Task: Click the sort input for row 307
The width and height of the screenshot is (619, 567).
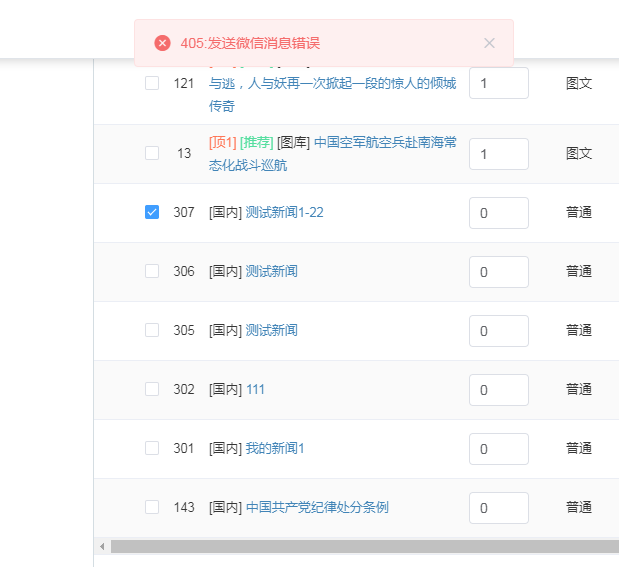Action: [498, 212]
